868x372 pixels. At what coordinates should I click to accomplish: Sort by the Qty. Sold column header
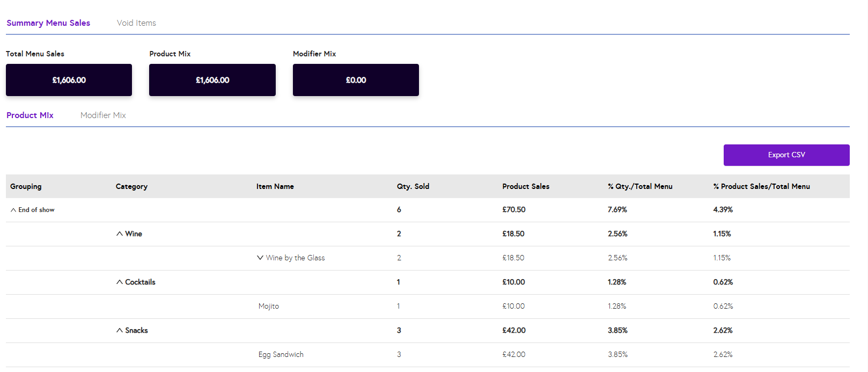tap(413, 186)
